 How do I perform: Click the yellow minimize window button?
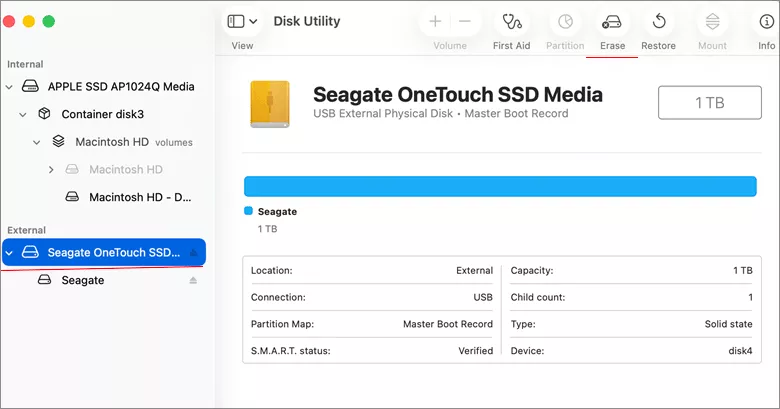point(29,21)
